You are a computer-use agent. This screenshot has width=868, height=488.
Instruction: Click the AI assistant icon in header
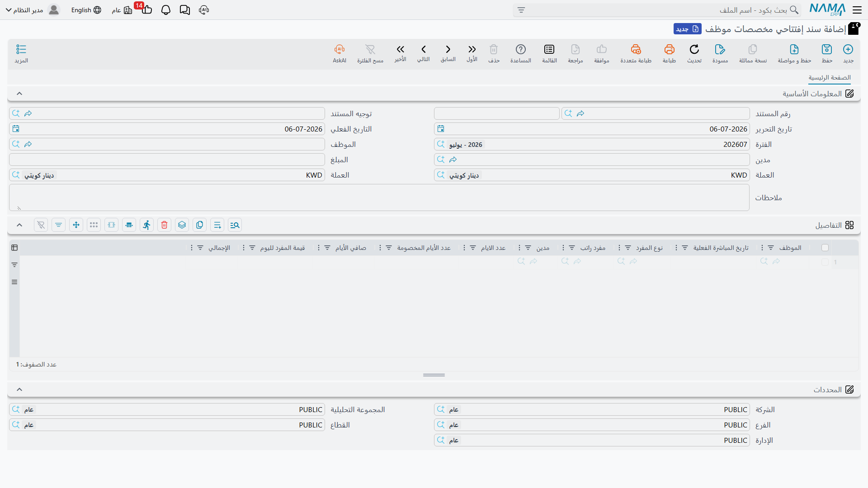tap(204, 10)
